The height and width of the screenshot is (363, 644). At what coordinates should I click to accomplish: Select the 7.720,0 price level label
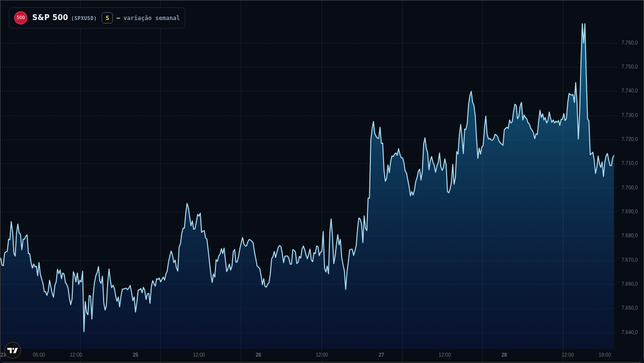click(x=630, y=139)
